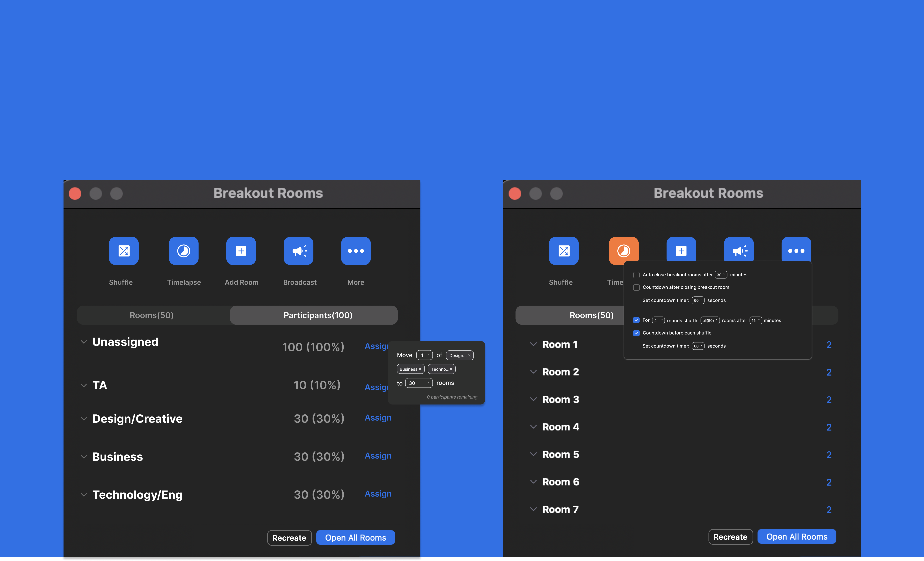Click the Recreate button
The image size is (924, 561).
289,537
